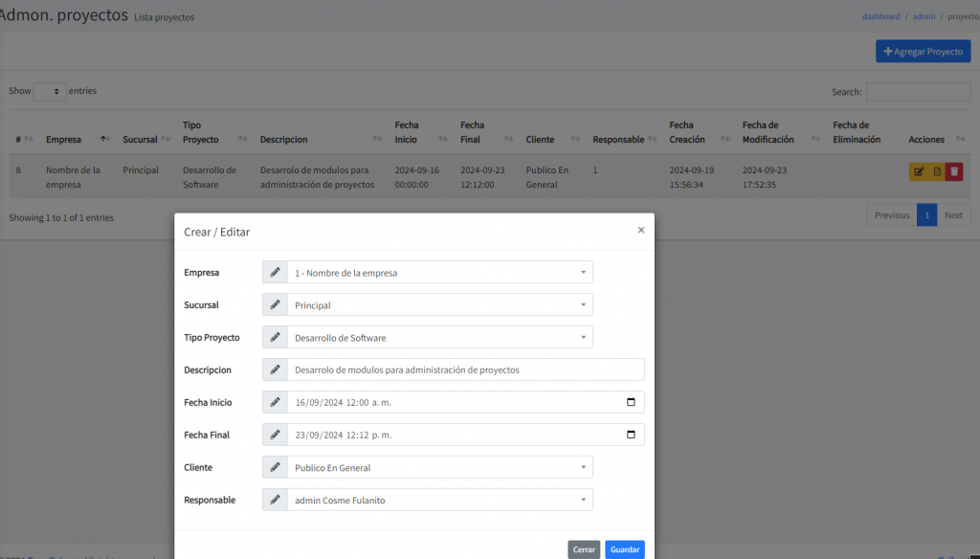980x559 pixels.
Task: Open the Sucursal dropdown
Action: point(439,305)
